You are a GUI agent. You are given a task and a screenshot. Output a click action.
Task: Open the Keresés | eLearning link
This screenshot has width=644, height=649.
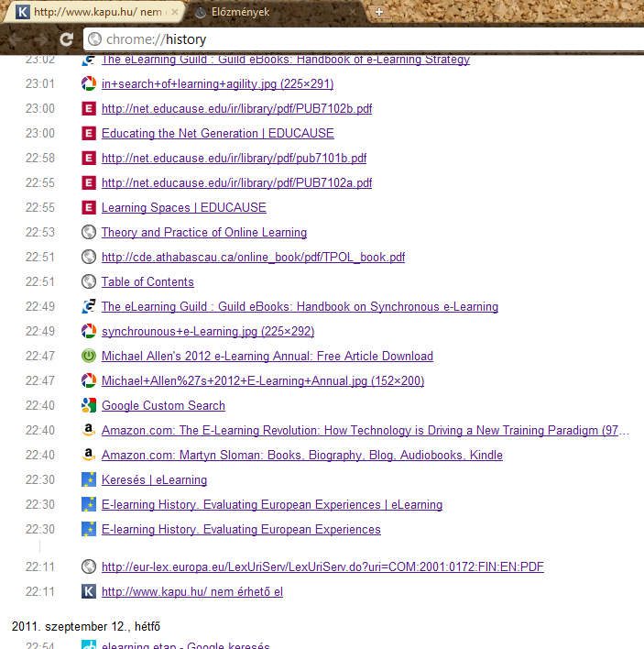(154, 480)
